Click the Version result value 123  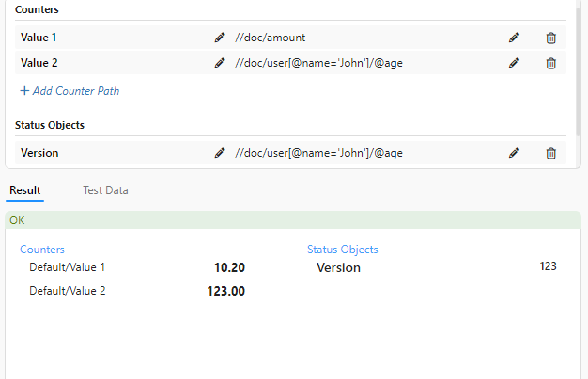[x=548, y=266]
